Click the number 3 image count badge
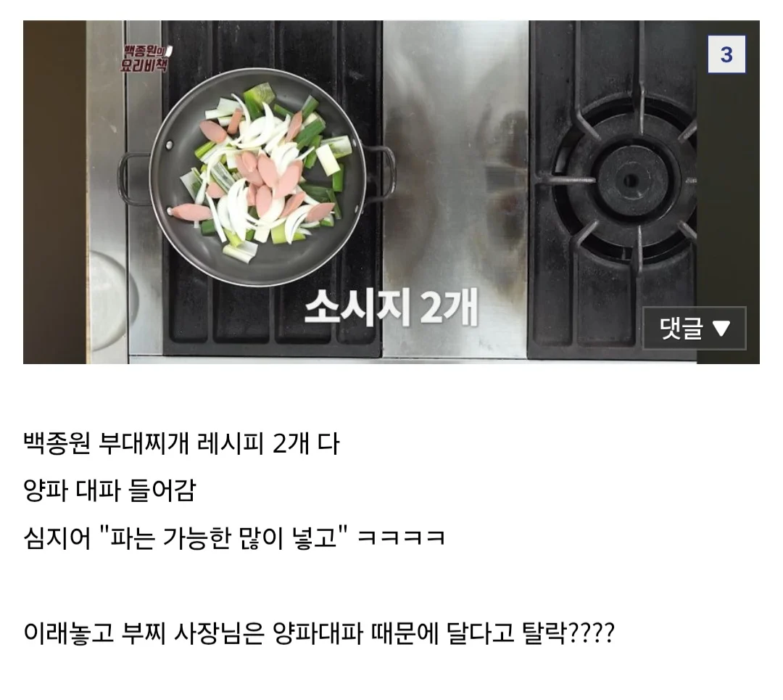 (x=726, y=54)
